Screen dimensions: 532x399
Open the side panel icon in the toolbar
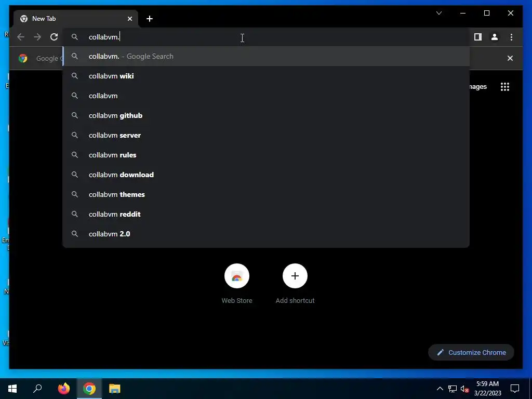pyautogui.click(x=478, y=37)
